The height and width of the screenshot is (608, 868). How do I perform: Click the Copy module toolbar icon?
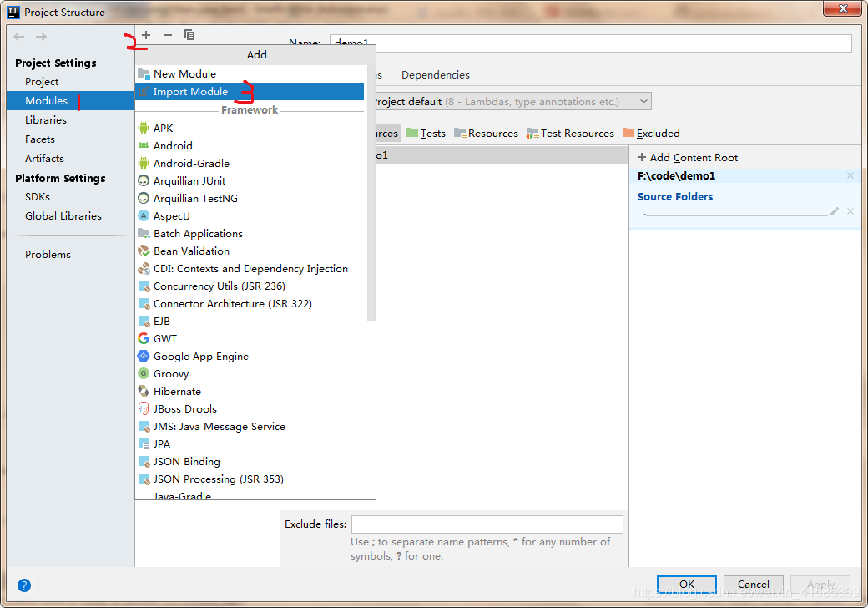click(189, 35)
